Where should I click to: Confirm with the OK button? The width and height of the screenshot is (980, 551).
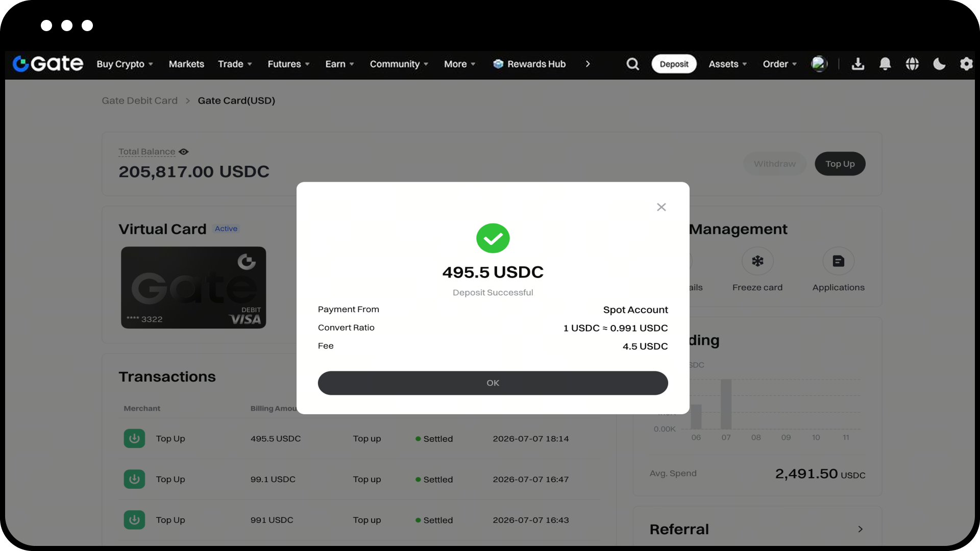click(493, 383)
